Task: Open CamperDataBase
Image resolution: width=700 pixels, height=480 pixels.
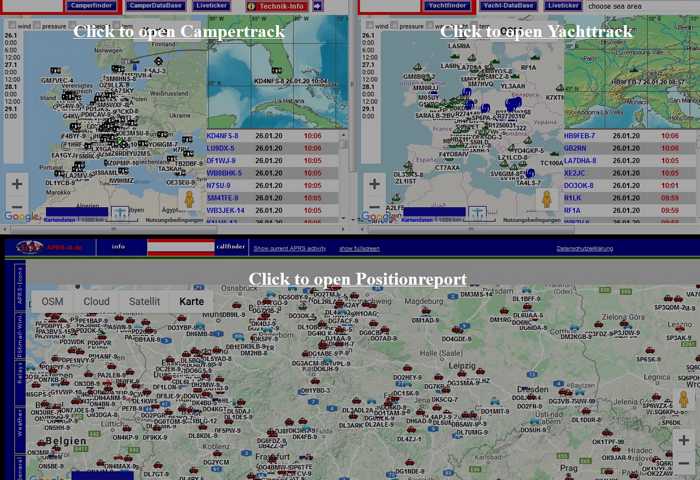Action: coord(155,6)
